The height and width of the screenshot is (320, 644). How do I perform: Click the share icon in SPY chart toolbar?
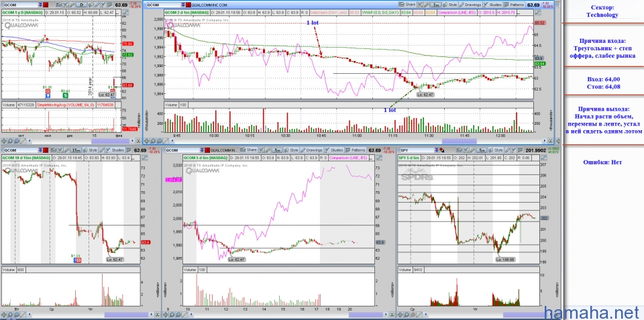click(x=459, y=150)
